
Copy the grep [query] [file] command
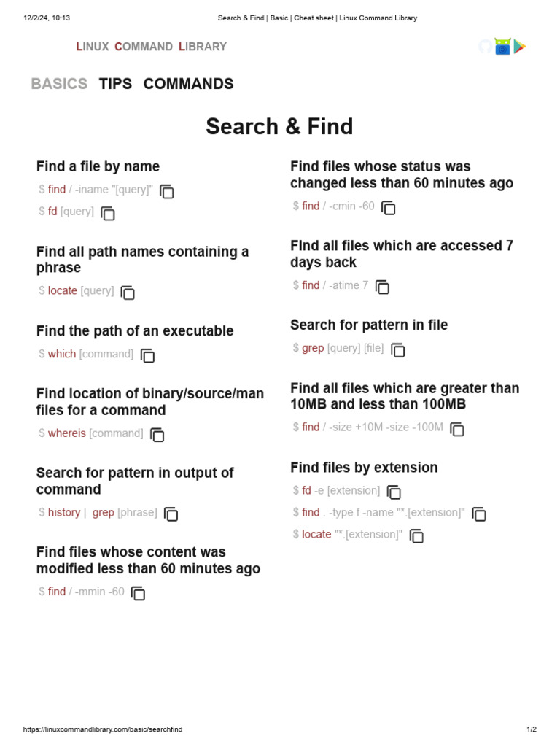[398, 350]
